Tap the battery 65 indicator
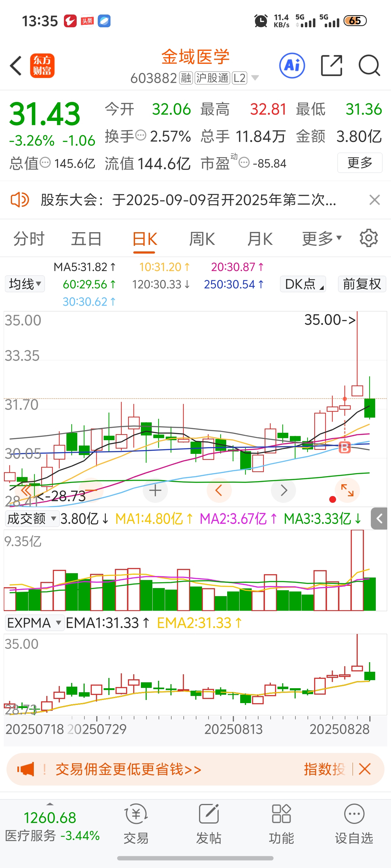This screenshot has width=391, height=868. coord(355,21)
